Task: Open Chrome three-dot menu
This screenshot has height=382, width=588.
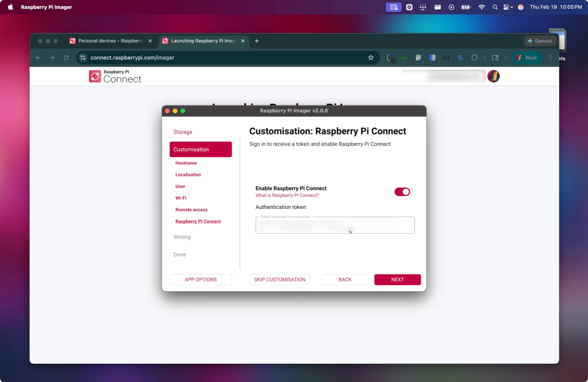Action: click(550, 57)
